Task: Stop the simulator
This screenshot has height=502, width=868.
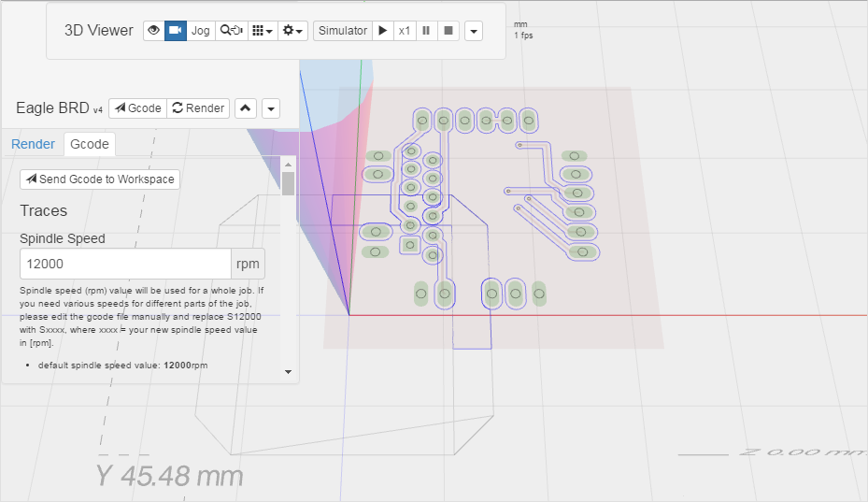Action: [x=448, y=31]
